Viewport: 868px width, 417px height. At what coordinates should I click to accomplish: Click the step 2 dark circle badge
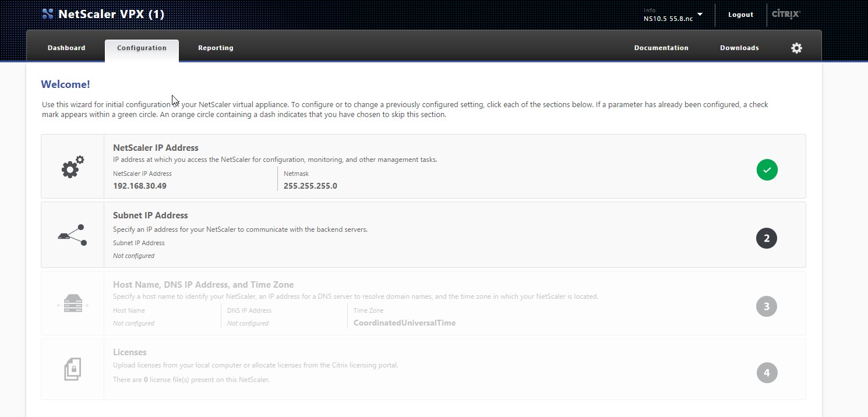click(767, 238)
